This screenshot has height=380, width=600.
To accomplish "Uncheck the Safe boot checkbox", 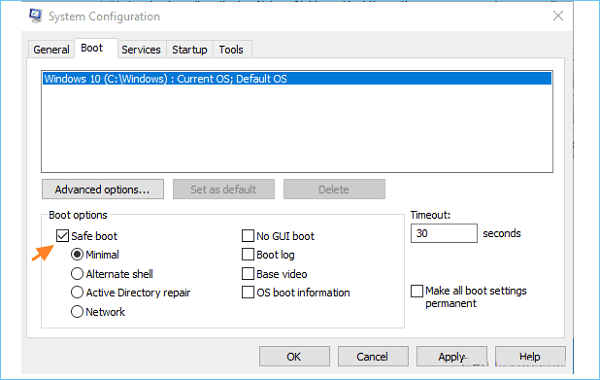I will point(62,236).
